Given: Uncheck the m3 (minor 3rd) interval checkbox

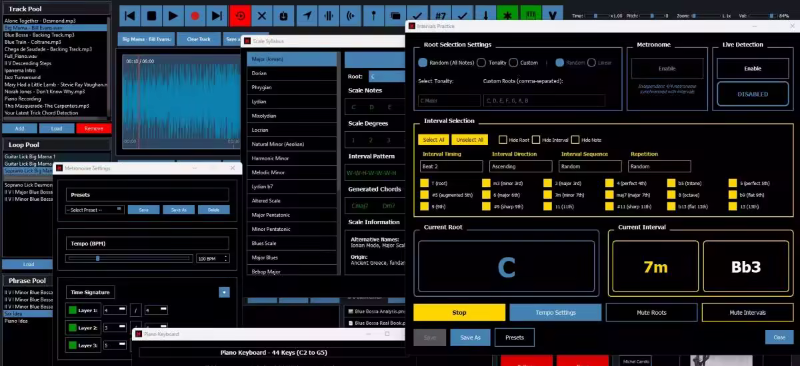Looking at the screenshot, I should point(486,183).
